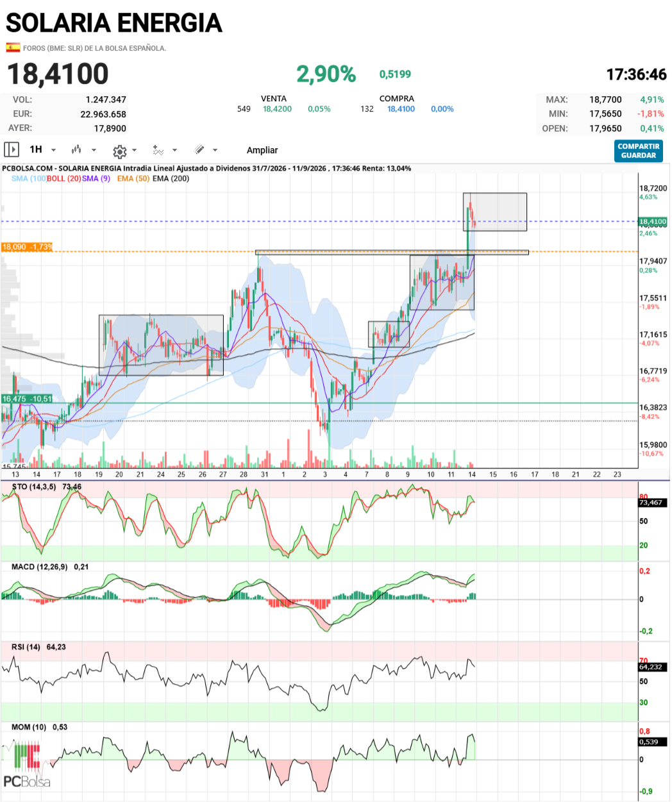This screenshot has height=802, width=672.
Task: Expand the indicators dropdown arrow
Action: click(174, 150)
